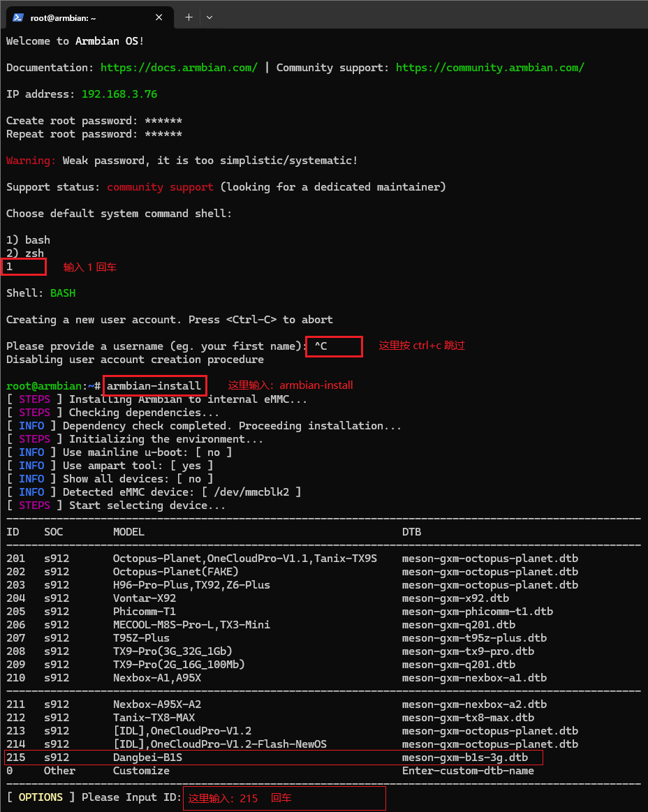This screenshot has height=812, width=648.
Task: Click the [IDL],OneCloudPro-V1.2-Flash-NewOS model entry
Action: tap(220, 744)
